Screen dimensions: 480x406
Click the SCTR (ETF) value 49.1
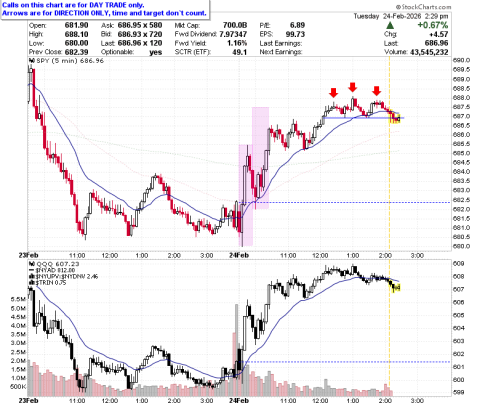click(240, 52)
